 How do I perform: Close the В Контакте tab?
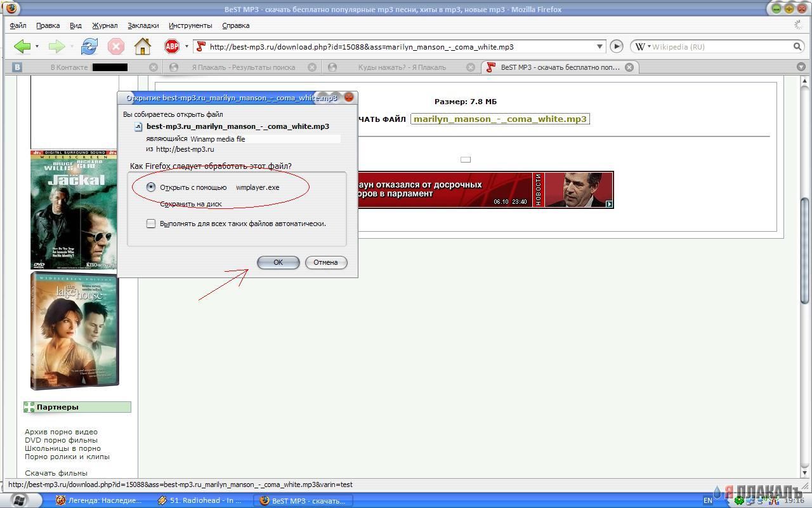(x=154, y=67)
